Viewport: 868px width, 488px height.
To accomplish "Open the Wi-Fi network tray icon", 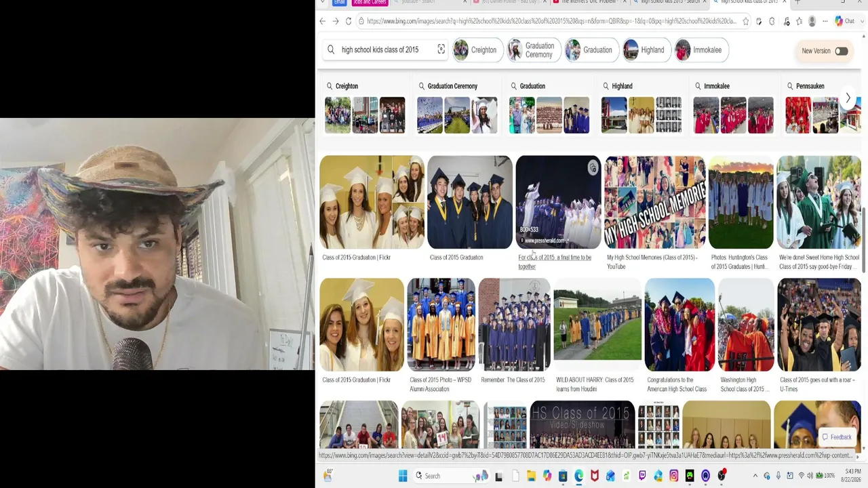I will (801, 476).
